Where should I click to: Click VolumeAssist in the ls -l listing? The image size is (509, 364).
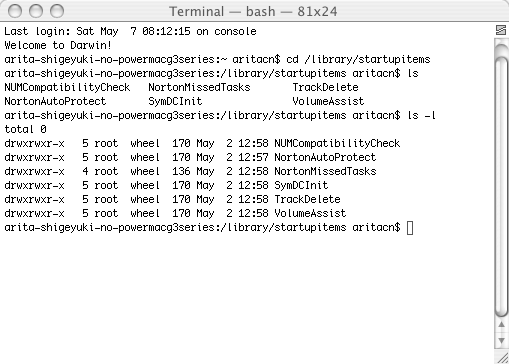pyautogui.click(x=310, y=213)
